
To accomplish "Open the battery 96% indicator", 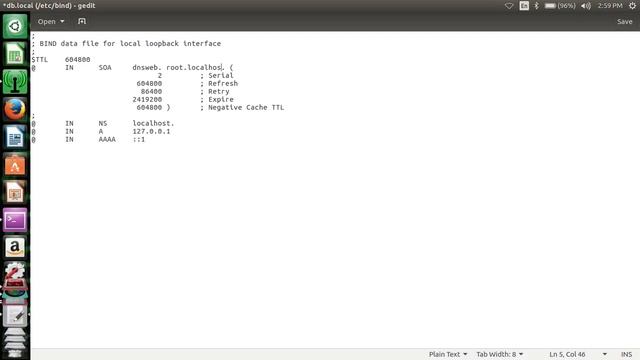I will point(560,6).
